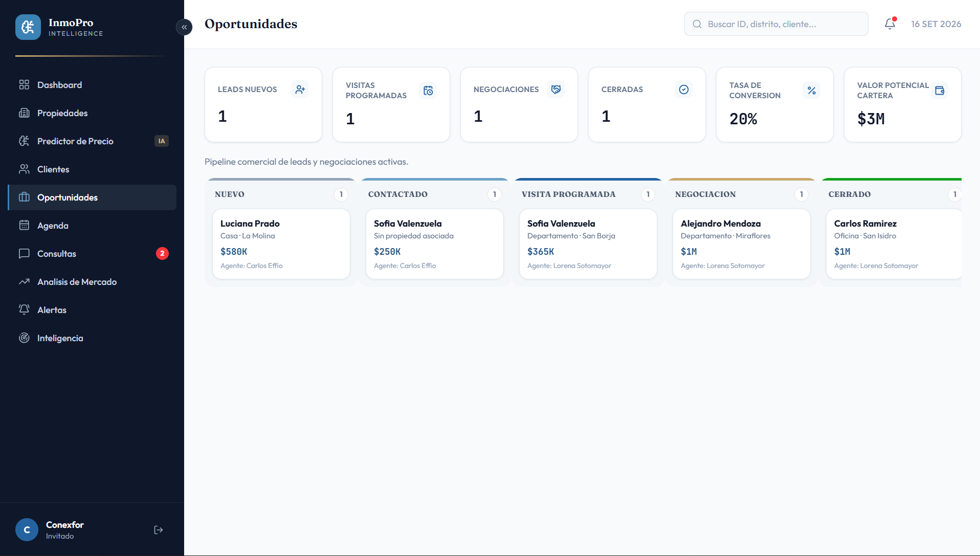Click the NEGOCIACION column header

coord(705,194)
